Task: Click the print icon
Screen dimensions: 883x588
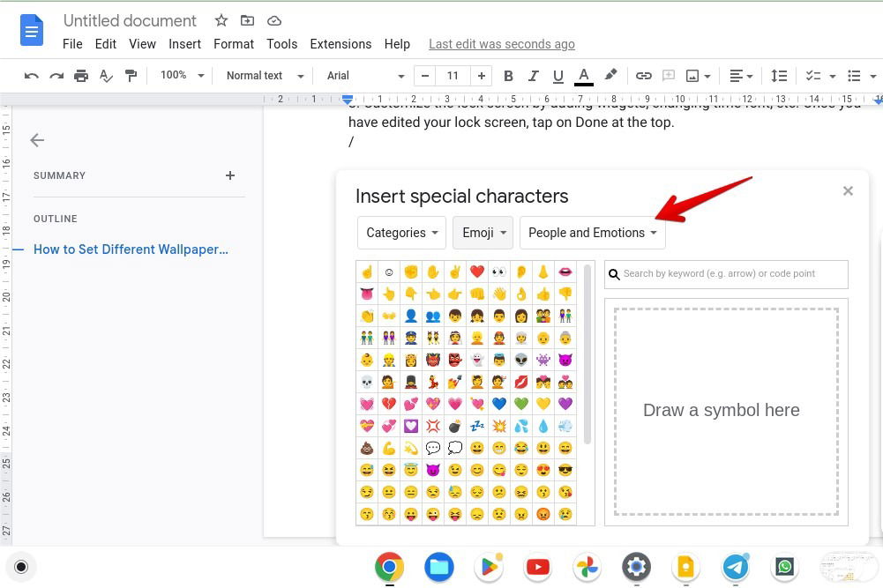Action: (x=81, y=76)
